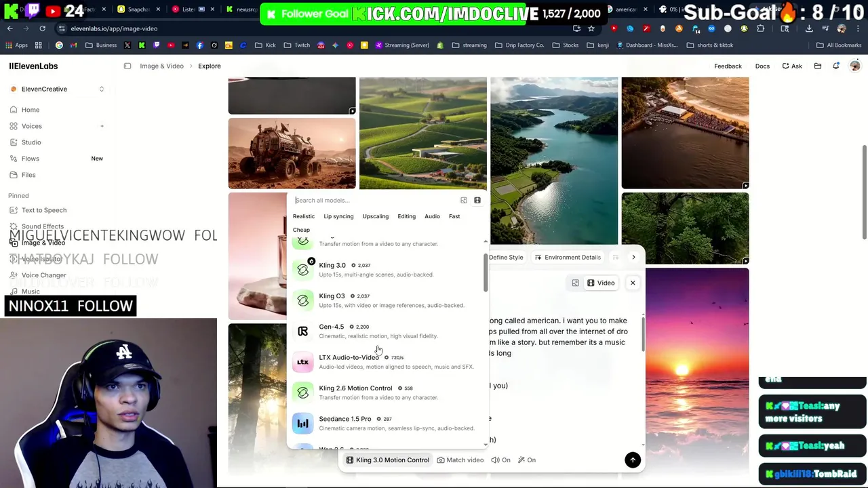This screenshot has width=868, height=488.
Task: Filter models by Cheap
Action: click(301, 230)
